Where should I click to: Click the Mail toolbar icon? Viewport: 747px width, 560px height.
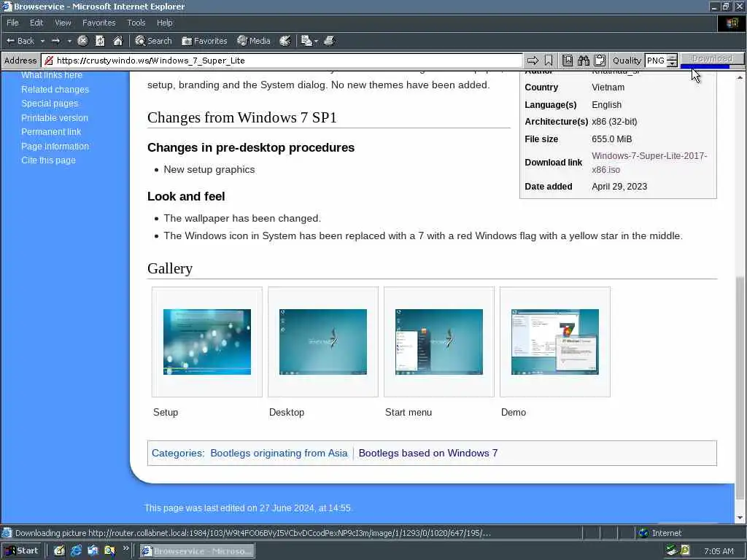(306, 41)
